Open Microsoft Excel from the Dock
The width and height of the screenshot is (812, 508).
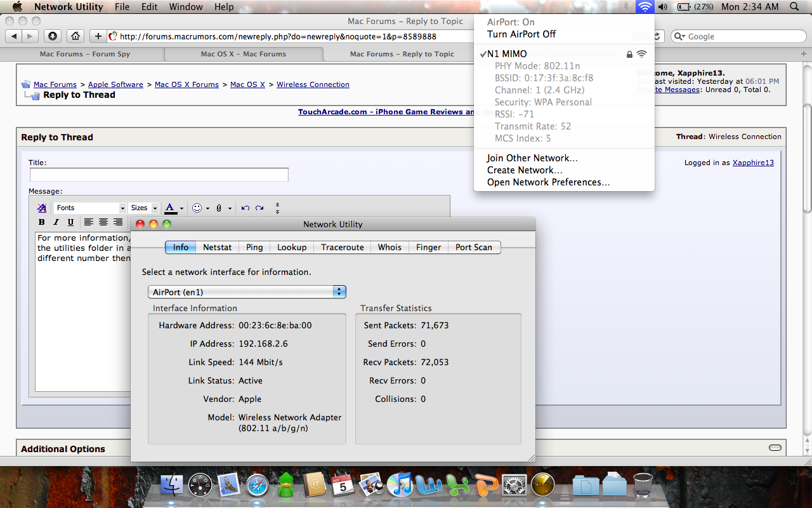(x=457, y=486)
